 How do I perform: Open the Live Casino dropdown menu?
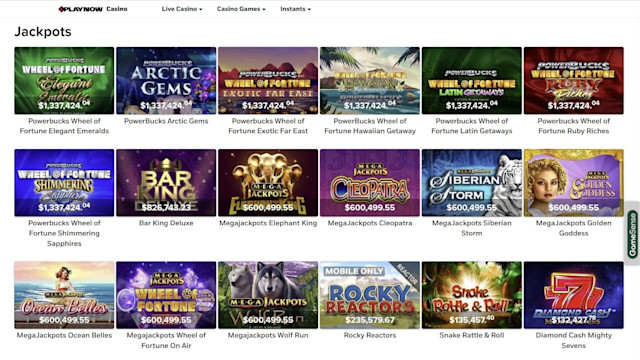182,9
